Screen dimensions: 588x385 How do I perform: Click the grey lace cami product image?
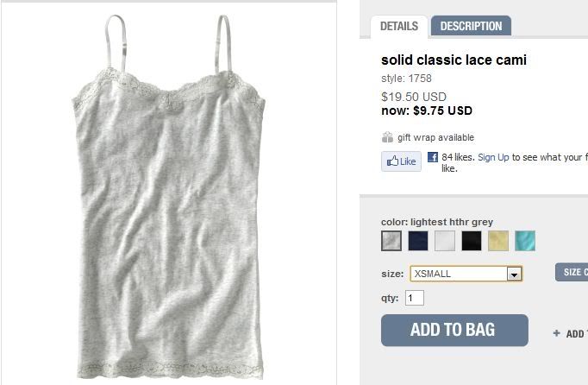click(x=169, y=197)
